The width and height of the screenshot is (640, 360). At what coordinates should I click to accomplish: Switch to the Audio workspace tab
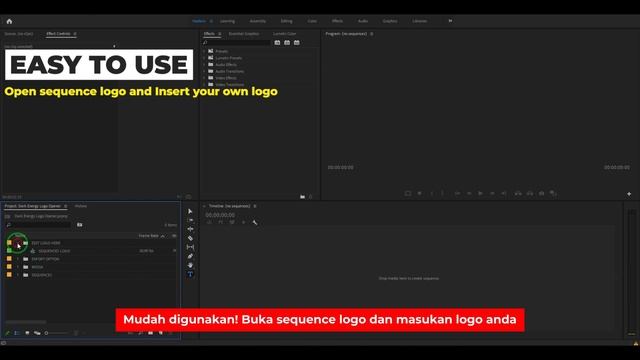point(363,21)
